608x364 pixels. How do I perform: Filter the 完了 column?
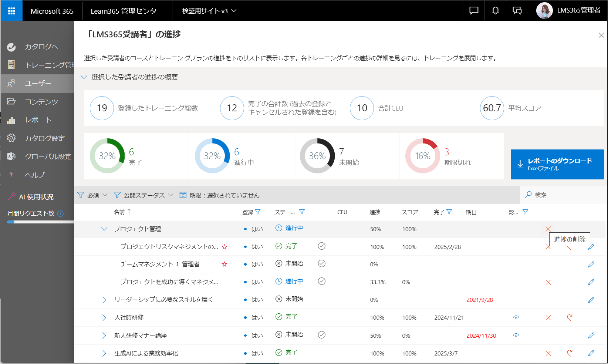[x=449, y=212]
